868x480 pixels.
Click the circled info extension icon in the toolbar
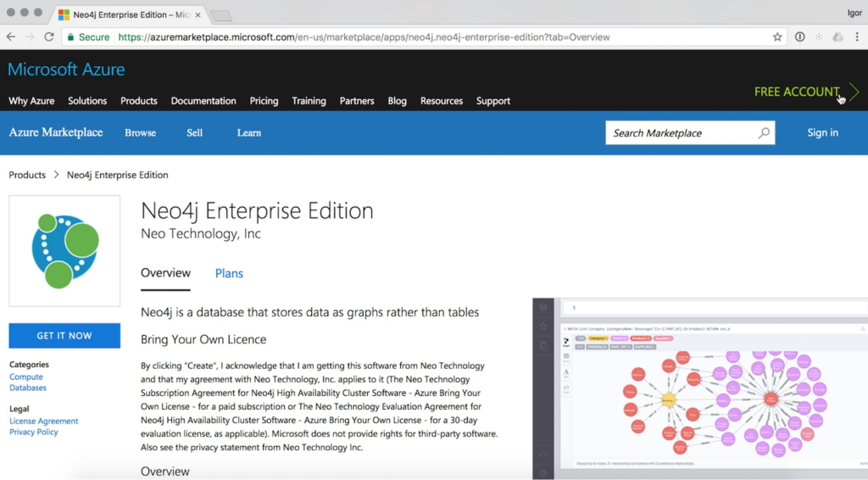point(800,37)
